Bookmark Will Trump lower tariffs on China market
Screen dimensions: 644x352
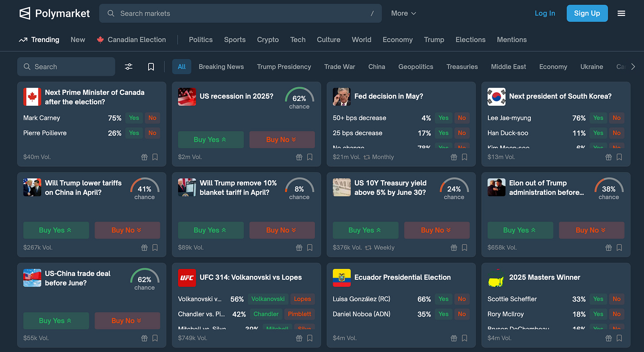pos(155,248)
